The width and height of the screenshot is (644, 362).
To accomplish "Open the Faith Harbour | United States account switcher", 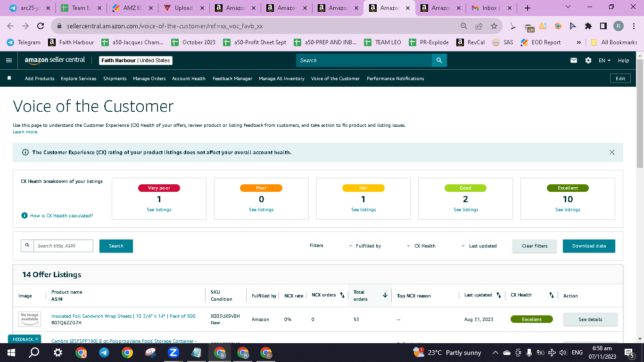I will [136, 60].
